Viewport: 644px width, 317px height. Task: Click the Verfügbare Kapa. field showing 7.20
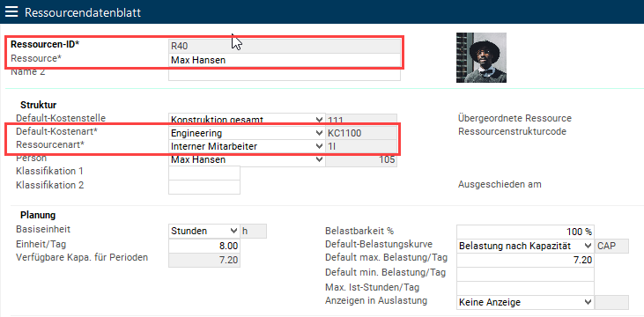(x=204, y=261)
